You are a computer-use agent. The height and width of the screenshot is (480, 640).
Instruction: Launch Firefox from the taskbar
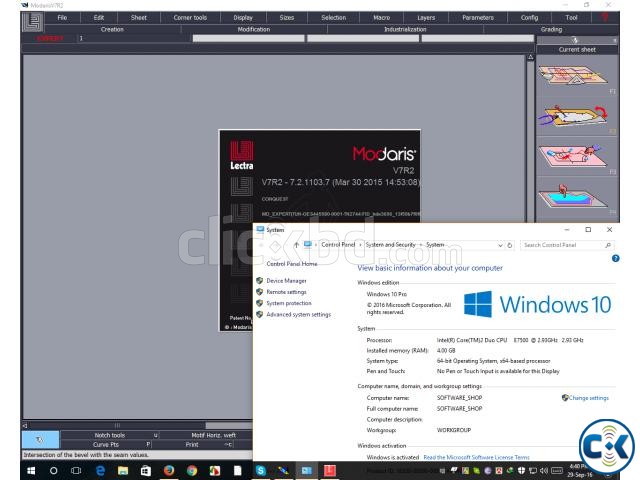169,470
